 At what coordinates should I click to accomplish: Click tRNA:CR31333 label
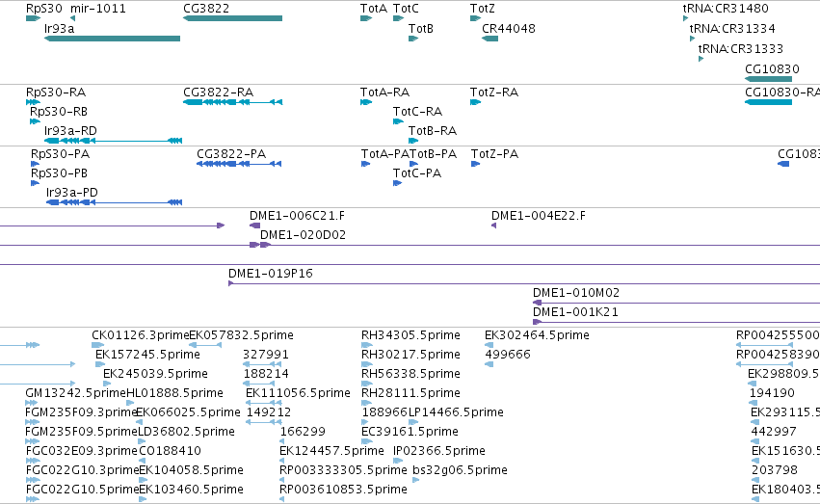(x=741, y=49)
